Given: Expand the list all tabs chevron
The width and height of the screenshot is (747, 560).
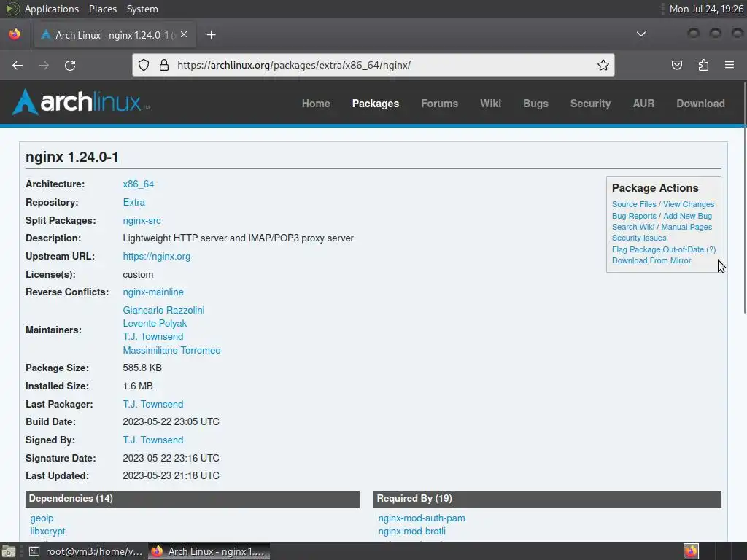Looking at the screenshot, I should click(x=641, y=34).
